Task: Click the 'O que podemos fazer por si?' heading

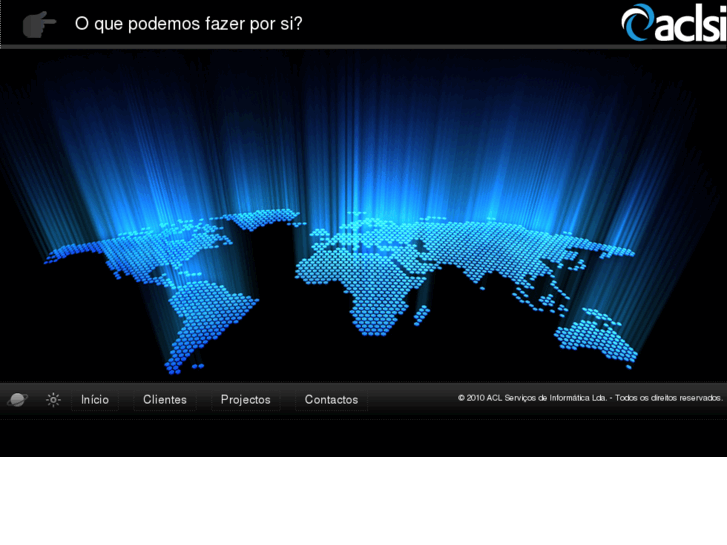Action: (188, 24)
